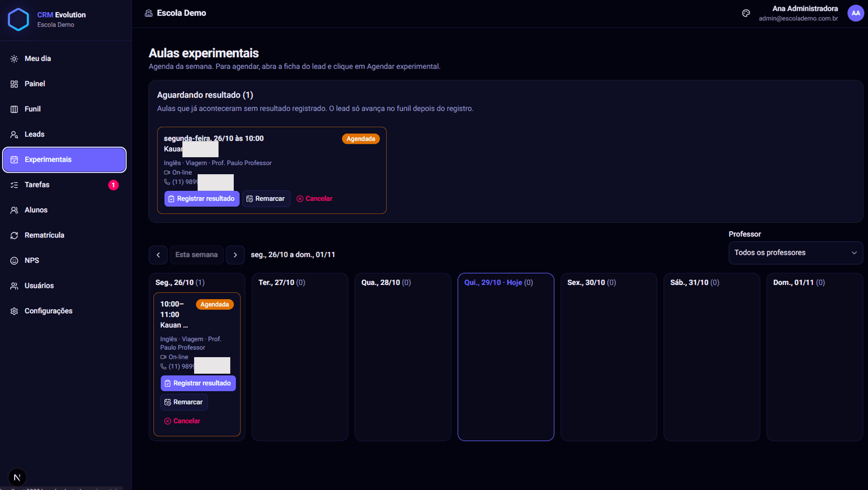This screenshot has height=490, width=868.
Task: Click the Sáb., 31/10 day header
Action: 694,283
